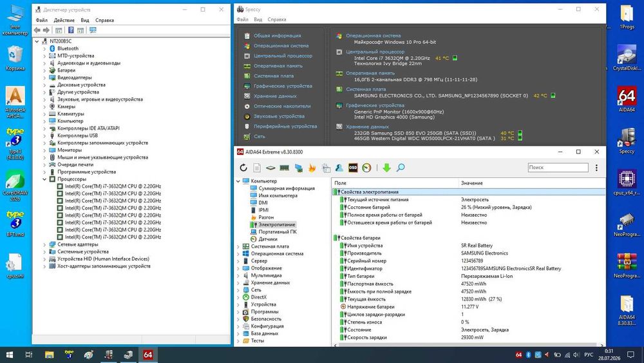644x363 pixels.
Task: Select the Напряжение батареи row in AIDA64
Action: (468, 307)
